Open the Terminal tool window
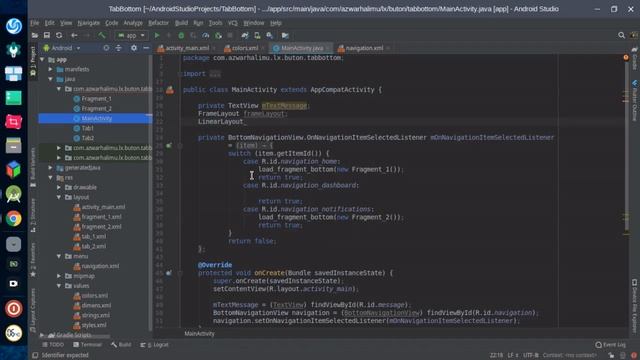 point(87,345)
